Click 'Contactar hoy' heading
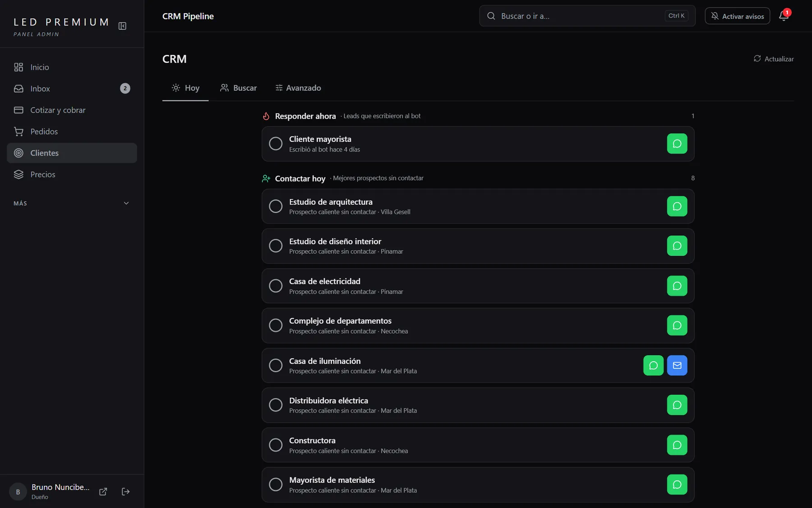 pyautogui.click(x=300, y=178)
